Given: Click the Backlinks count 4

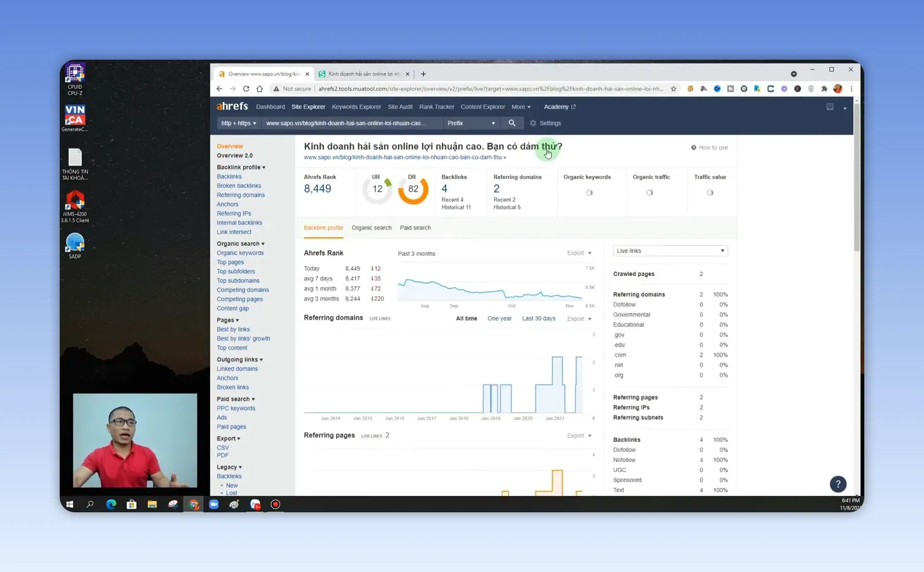Looking at the screenshot, I should [444, 189].
